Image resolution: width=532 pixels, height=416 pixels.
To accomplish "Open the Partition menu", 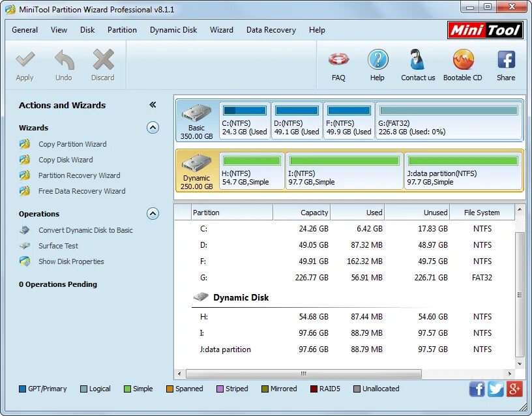I will click(122, 30).
